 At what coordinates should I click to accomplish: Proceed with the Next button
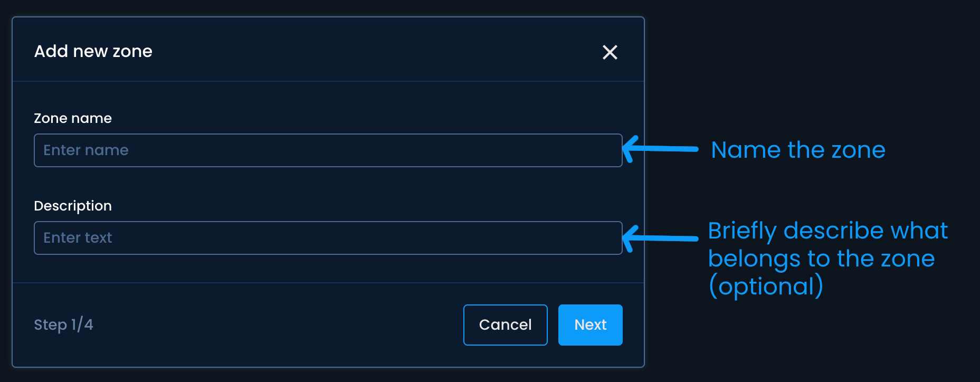pos(590,325)
